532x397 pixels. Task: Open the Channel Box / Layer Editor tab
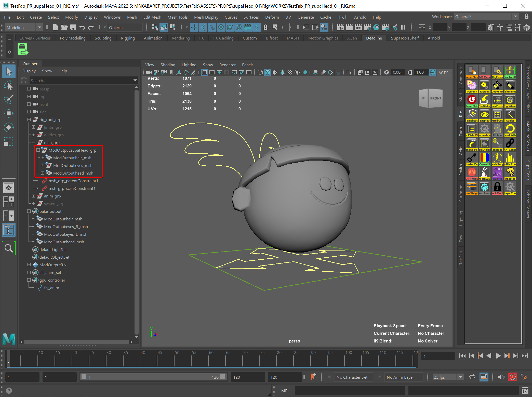(x=528, y=88)
